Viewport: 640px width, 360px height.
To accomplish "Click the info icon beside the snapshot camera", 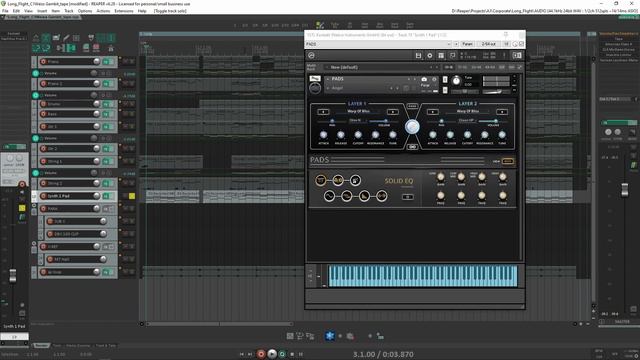I will click(x=434, y=79).
